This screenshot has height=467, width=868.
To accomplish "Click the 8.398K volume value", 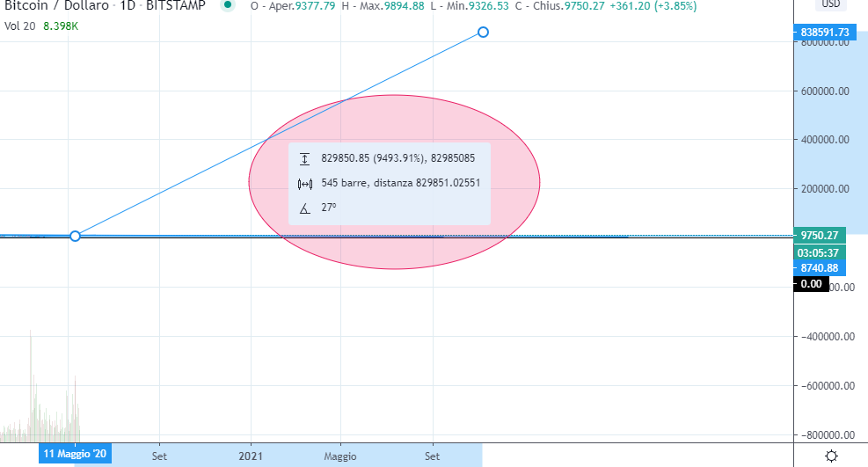I will 61,26.
